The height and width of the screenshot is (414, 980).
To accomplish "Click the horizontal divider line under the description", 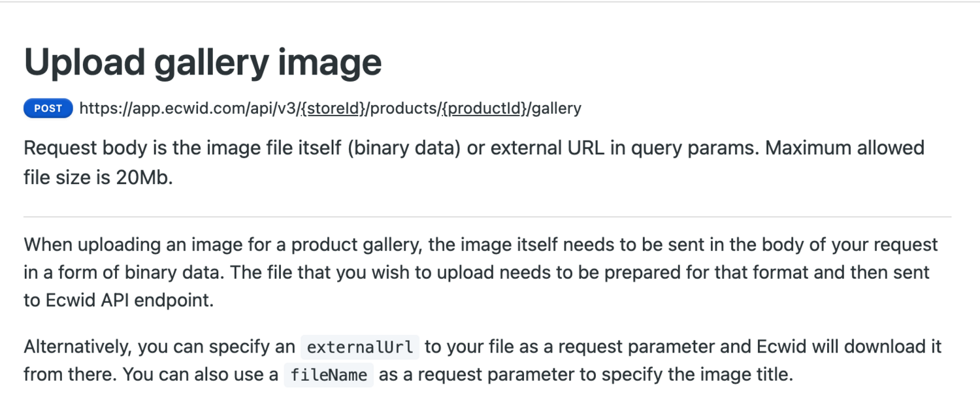I will tap(487, 217).
